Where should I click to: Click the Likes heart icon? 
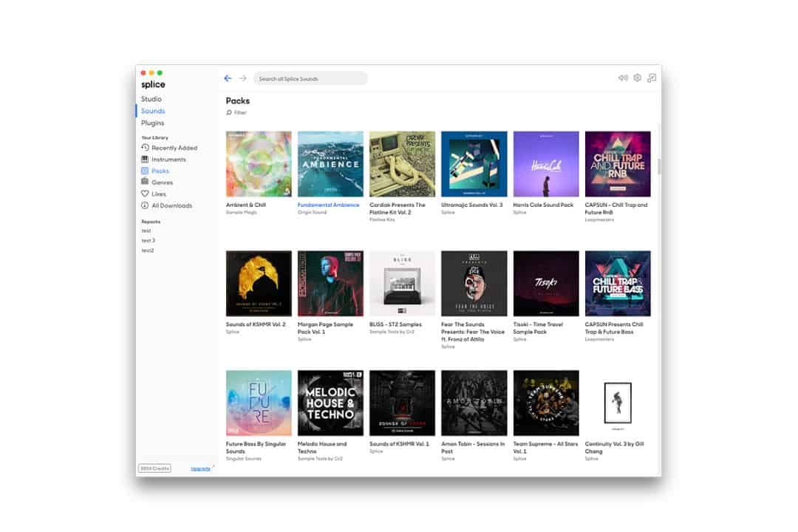pyautogui.click(x=145, y=194)
